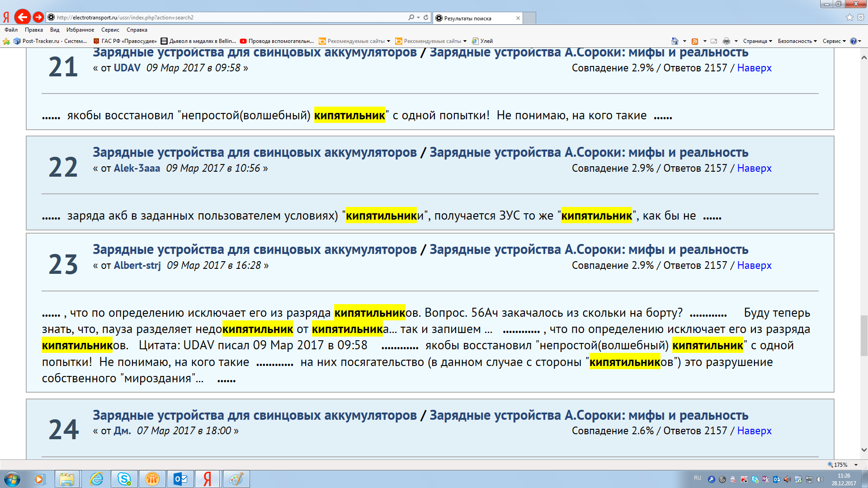868x488 pixels.
Task: Refresh the page with reload icon
Action: point(426,17)
